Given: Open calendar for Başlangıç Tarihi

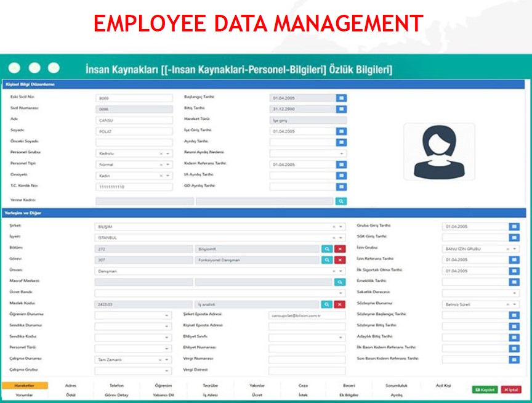Looking at the screenshot, I should (341, 98).
